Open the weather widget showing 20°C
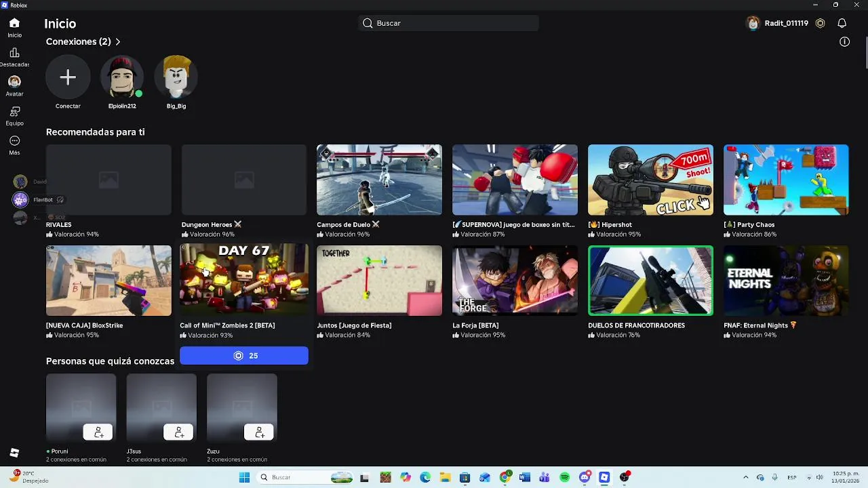868x488 pixels. coord(28,477)
